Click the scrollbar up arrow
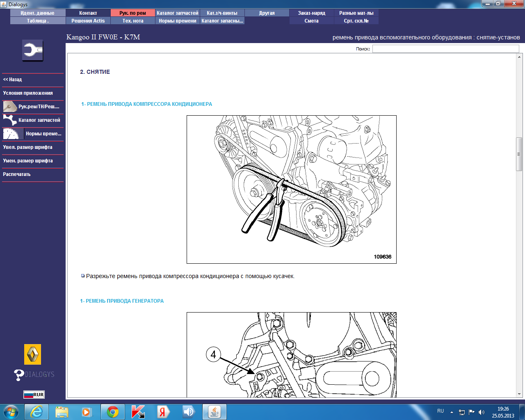 pos(519,57)
